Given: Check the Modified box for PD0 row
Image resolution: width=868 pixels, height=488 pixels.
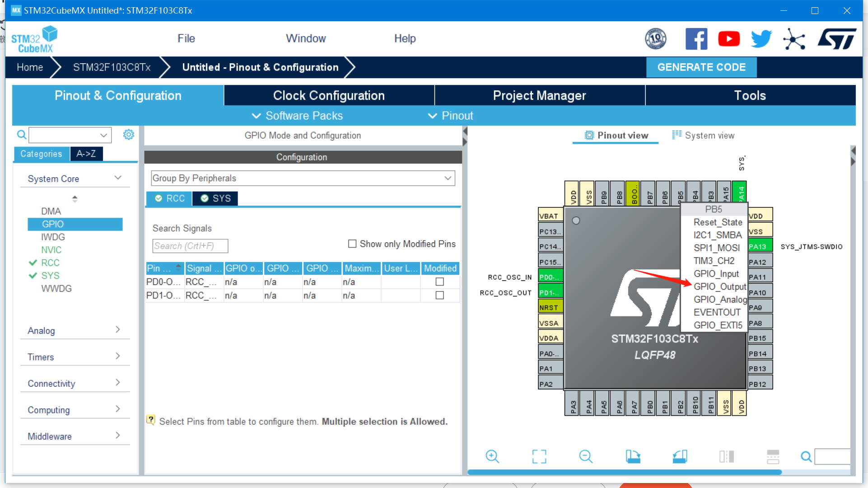Looking at the screenshot, I should (439, 282).
